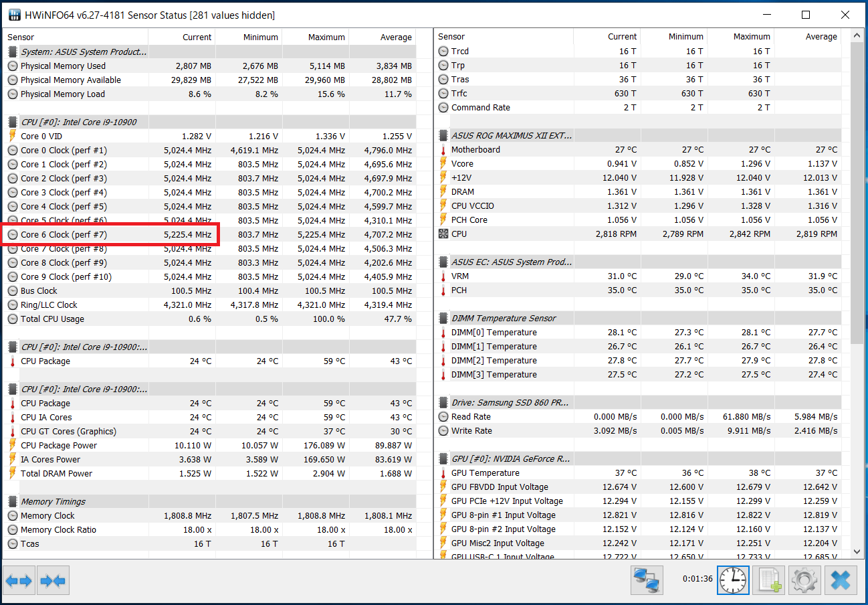
Task: Select the Write Rate row
Action: (x=637, y=430)
